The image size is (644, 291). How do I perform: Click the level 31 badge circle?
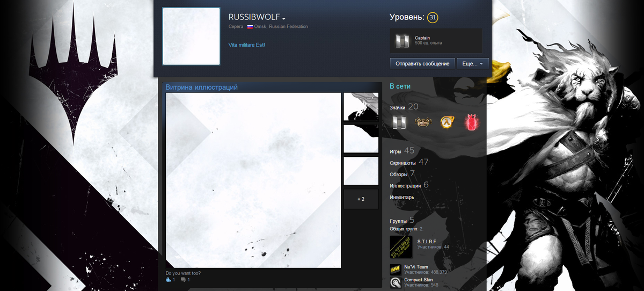[x=433, y=18]
